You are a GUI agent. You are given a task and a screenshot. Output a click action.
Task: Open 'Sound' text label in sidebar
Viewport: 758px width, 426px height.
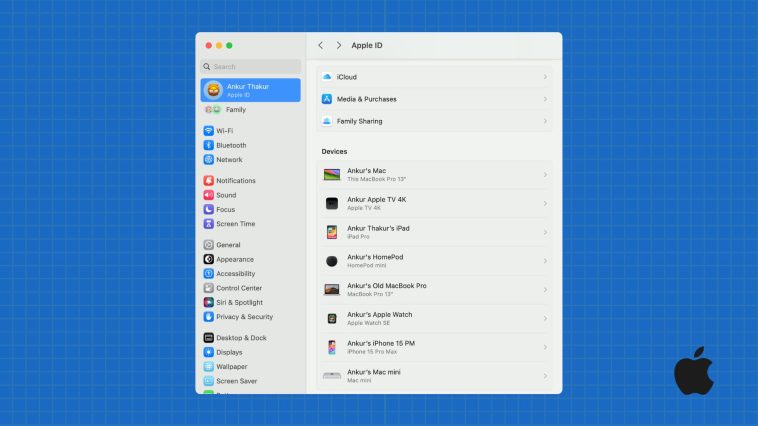click(226, 195)
